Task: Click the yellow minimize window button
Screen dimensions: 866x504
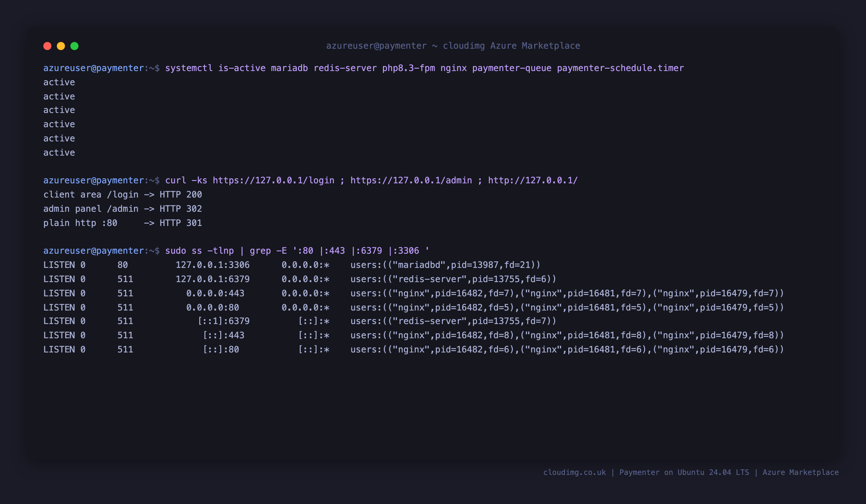Action: 61,46
